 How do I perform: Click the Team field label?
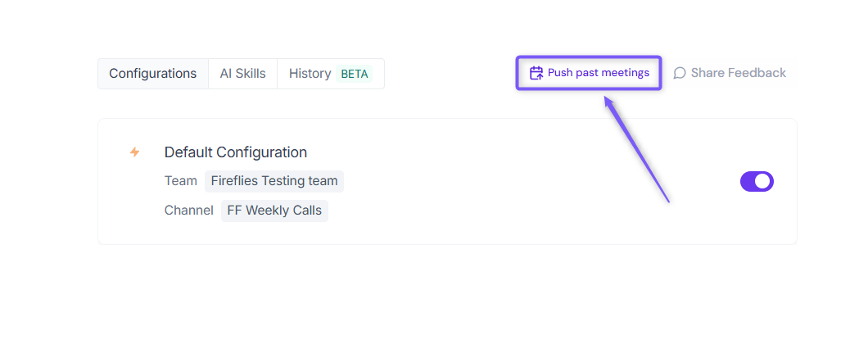click(180, 181)
